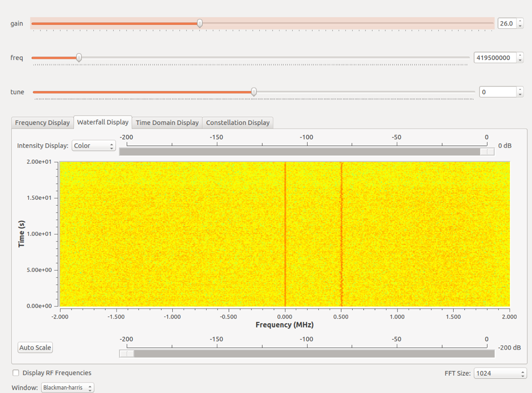Image resolution: width=532 pixels, height=393 pixels.
Task: Click the "tune" slider label
Action: 17,92
